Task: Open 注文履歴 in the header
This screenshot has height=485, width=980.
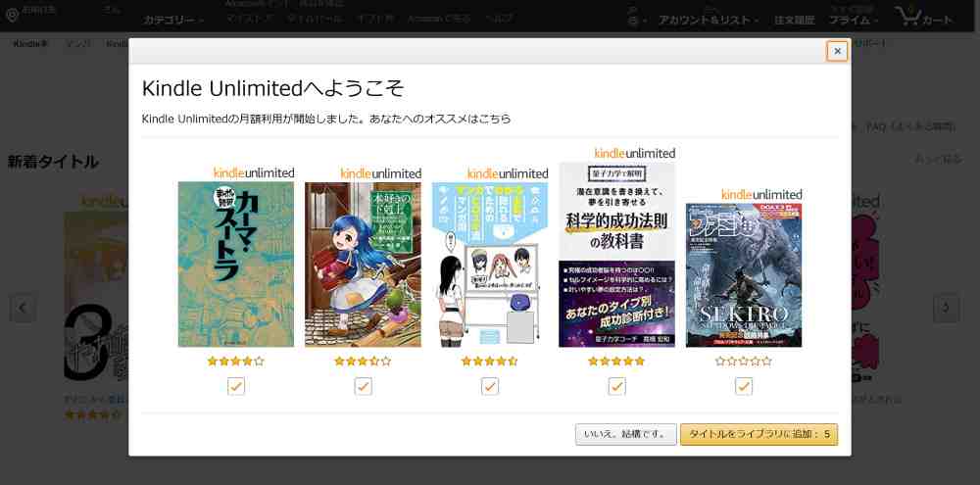Action: pos(795,20)
